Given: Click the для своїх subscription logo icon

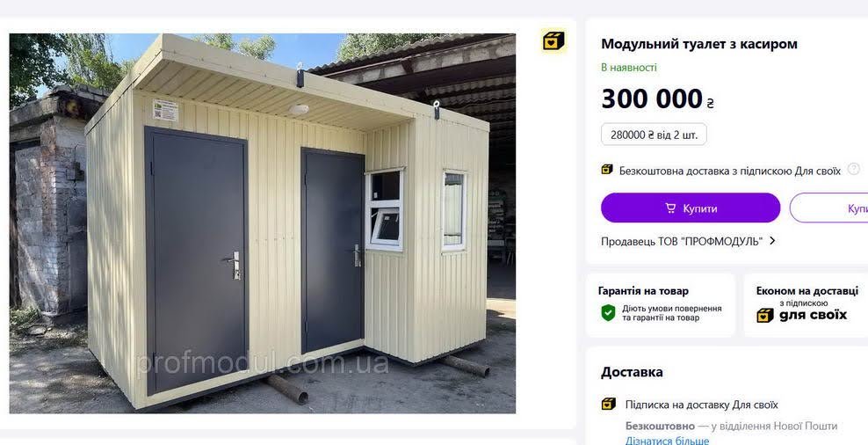Looking at the screenshot, I should click(x=764, y=315).
